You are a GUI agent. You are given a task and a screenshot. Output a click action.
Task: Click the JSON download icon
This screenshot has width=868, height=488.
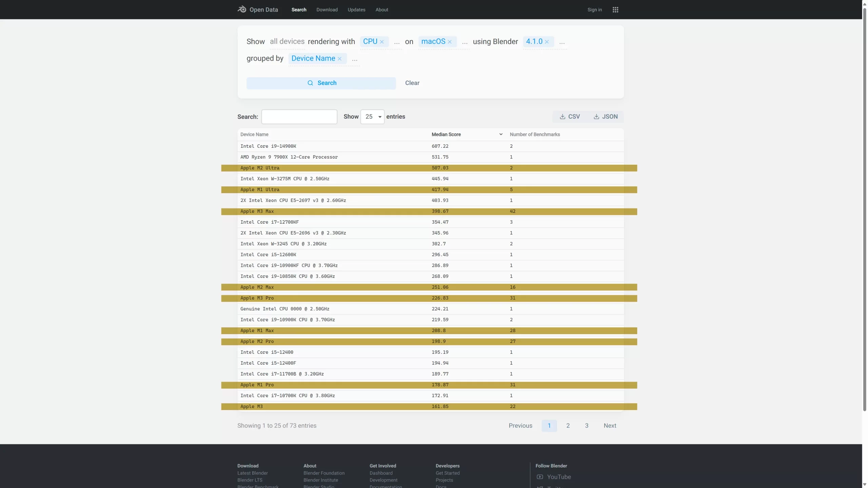[596, 117]
